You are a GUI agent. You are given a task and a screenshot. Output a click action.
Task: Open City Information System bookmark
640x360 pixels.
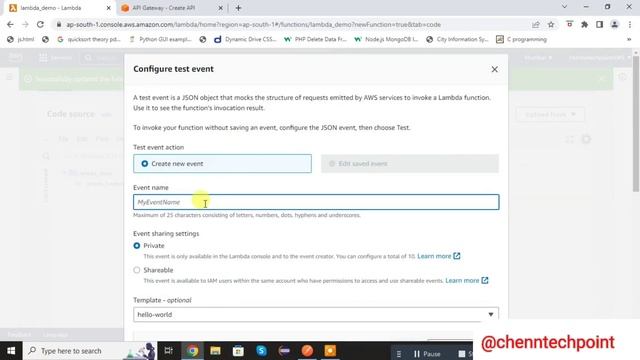[457, 40]
